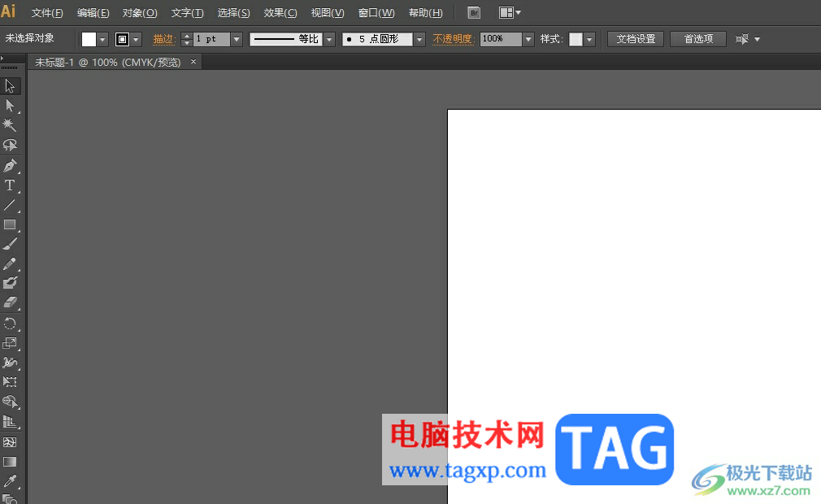Open the 文字(T) menu
This screenshot has width=821, height=504.
tap(187, 13)
